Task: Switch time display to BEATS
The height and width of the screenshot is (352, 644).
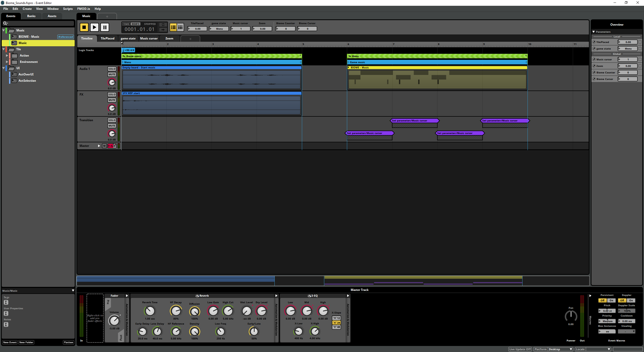Action: (x=136, y=24)
